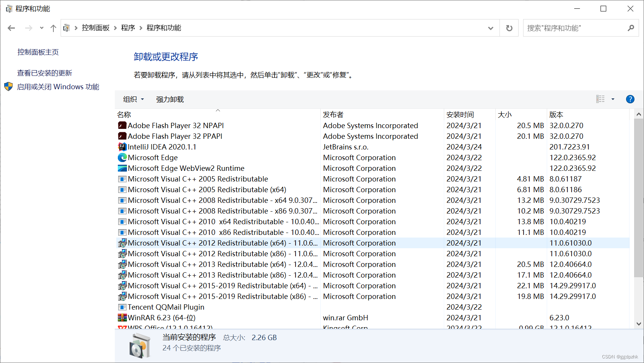The image size is (644, 363).
Task: Click 程序和功能 in the breadcrumb path
Action: 164,28
